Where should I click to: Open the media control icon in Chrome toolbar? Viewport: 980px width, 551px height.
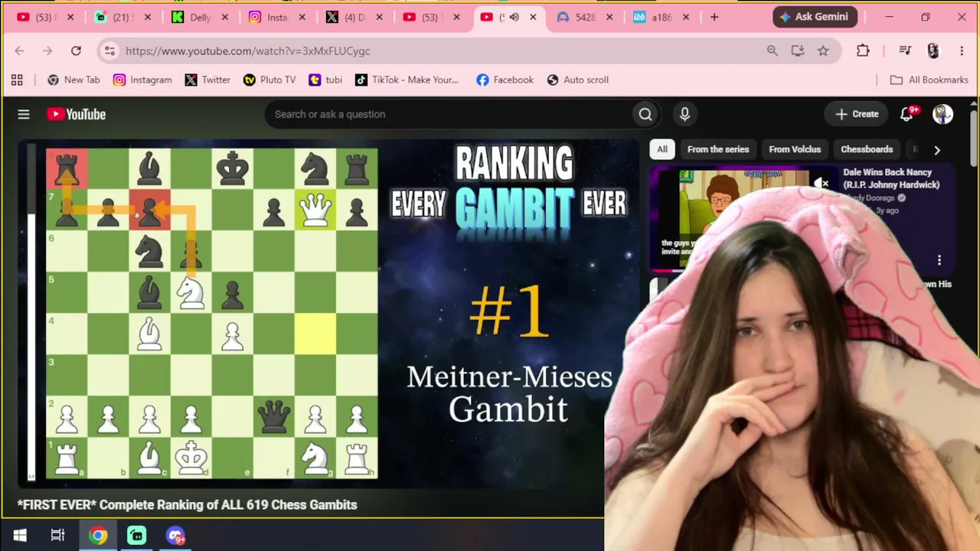tap(905, 51)
